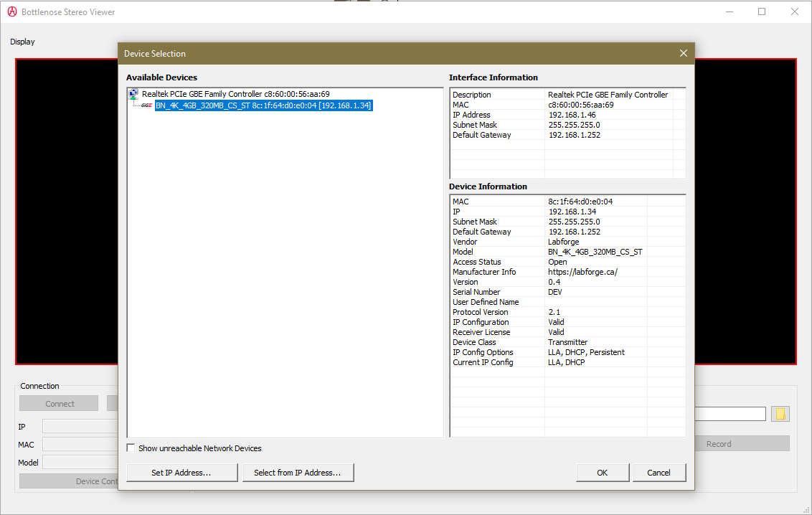Click interface IP Address value 192.168.1.46

(x=572, y=115)
